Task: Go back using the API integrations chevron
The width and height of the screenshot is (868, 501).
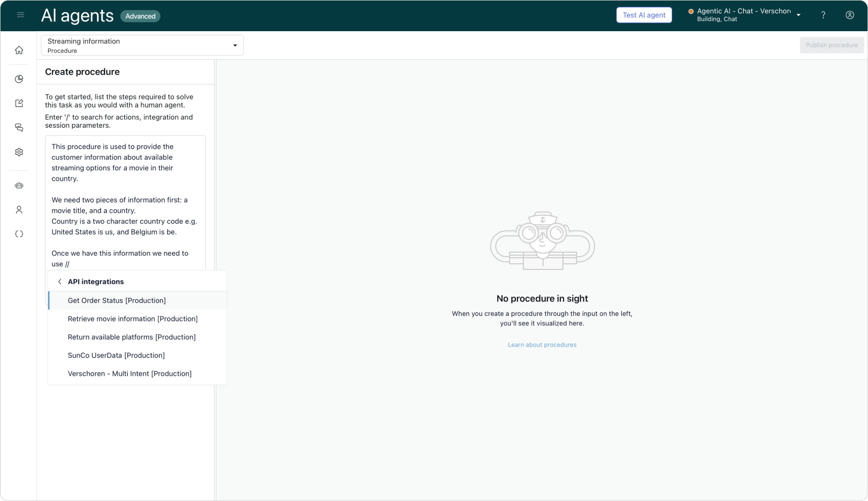Action: [60, 282]
